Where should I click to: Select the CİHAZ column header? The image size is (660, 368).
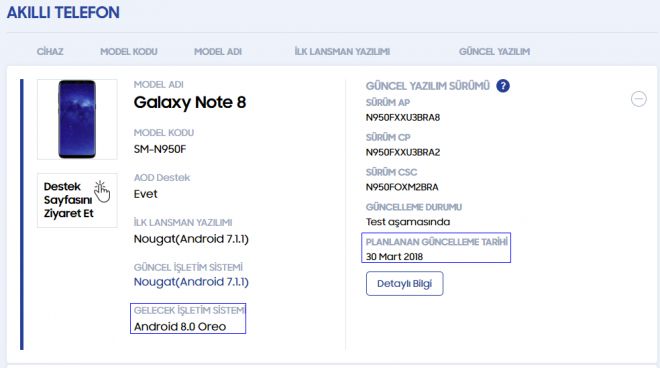[50, 52]
